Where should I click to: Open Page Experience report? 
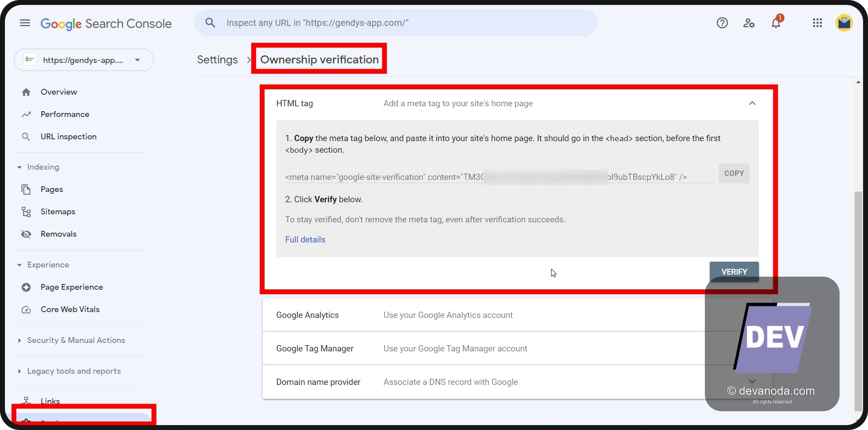pyautogui.click(x=72, y=287)
